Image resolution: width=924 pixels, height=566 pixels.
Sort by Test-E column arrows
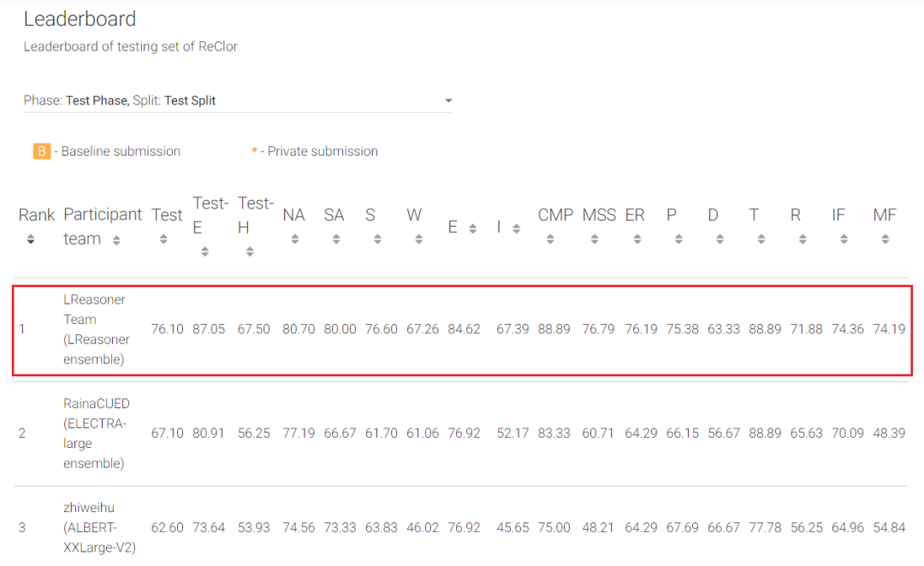click(204, 251)
